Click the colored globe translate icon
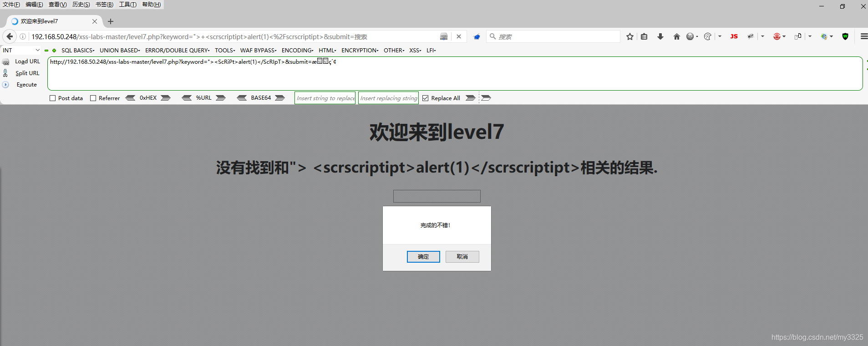 coord(824,36)
